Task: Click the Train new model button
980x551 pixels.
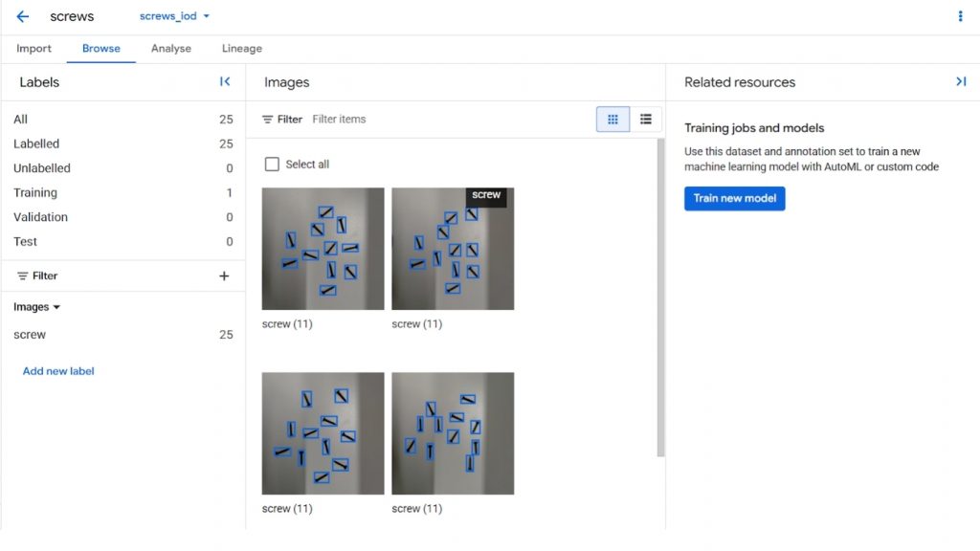Action: [734, 199]
